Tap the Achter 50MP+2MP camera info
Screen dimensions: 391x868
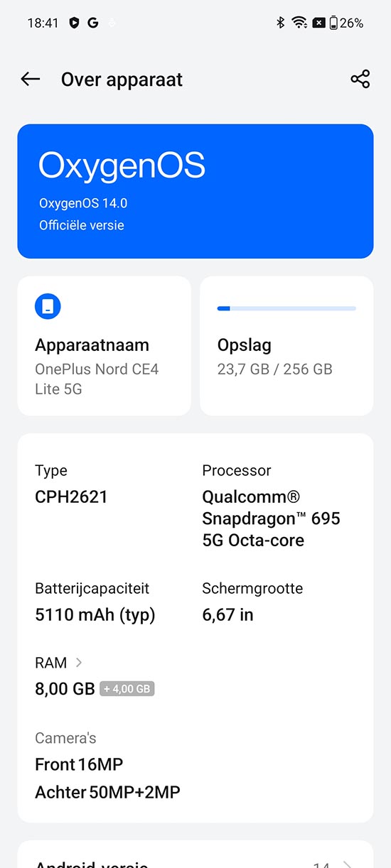[107, 792]
